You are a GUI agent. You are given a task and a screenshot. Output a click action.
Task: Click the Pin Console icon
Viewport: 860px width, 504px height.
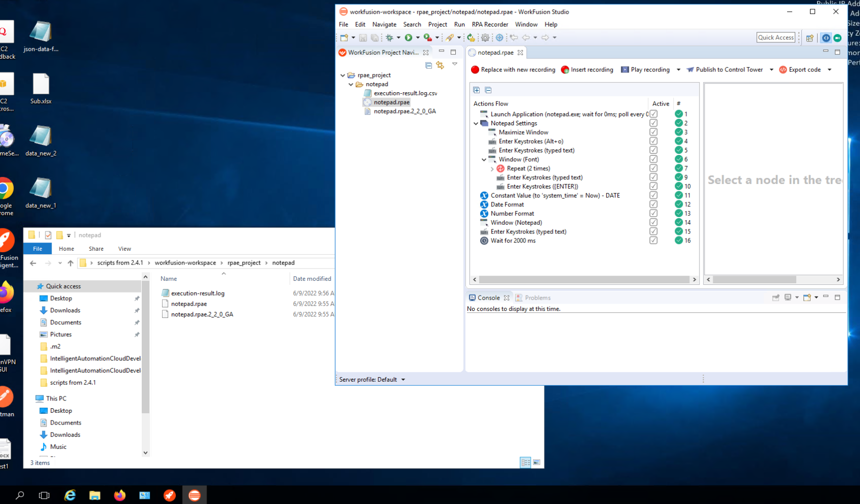[x=776, y=298]
